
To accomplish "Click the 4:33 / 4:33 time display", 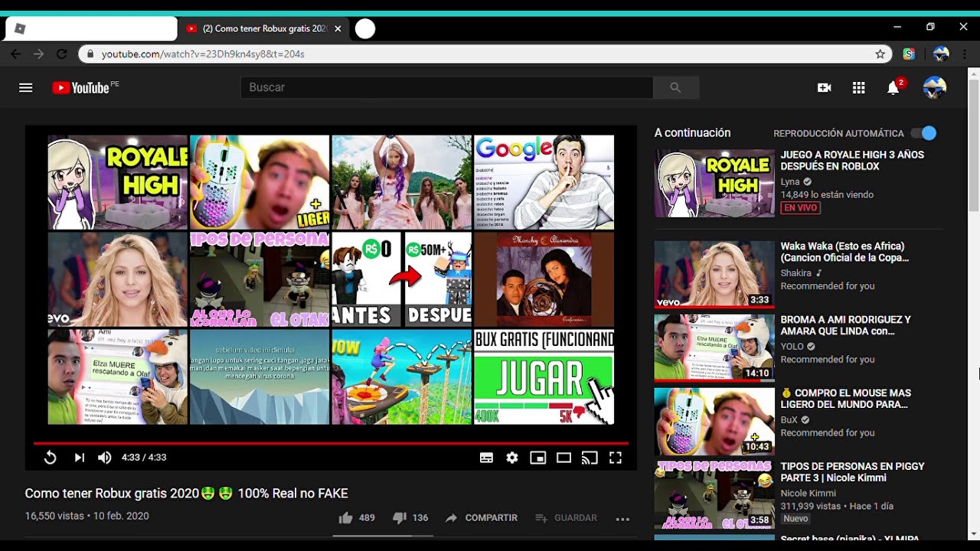I will 144,458.
